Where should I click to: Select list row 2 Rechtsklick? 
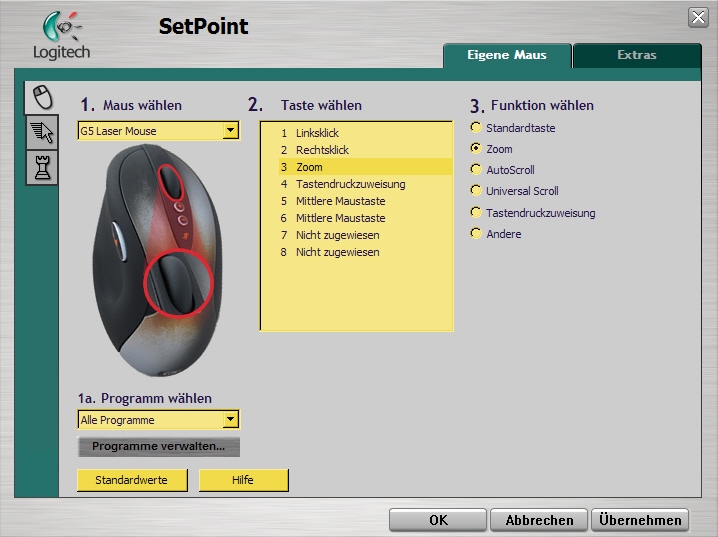pos(365,150)
